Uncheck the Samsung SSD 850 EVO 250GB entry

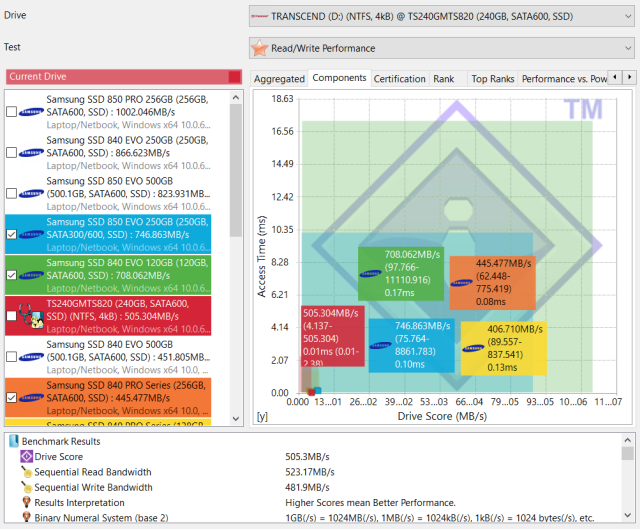pos(12,234)
